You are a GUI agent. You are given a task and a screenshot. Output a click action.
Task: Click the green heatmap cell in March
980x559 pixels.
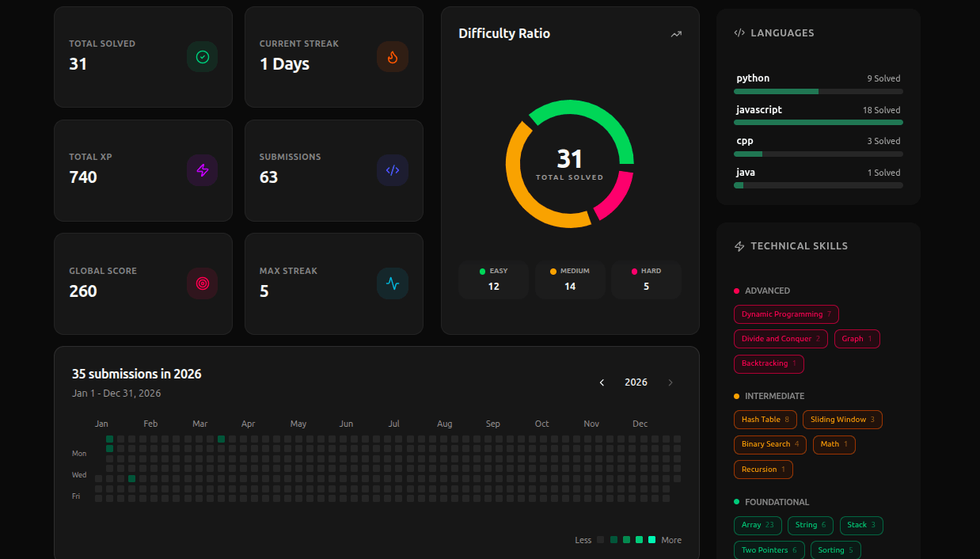[x=222, y=439]
